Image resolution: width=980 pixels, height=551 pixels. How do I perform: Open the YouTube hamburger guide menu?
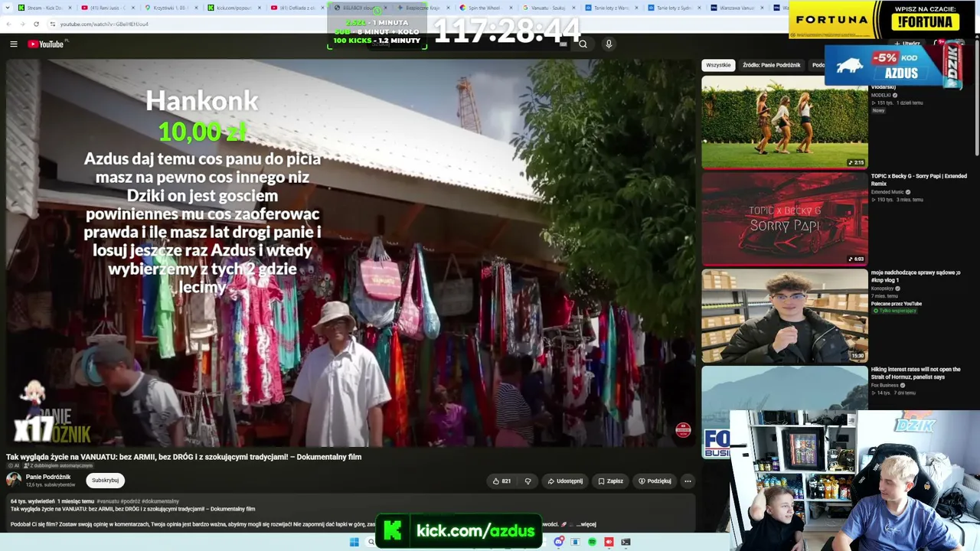click(14, 44)
